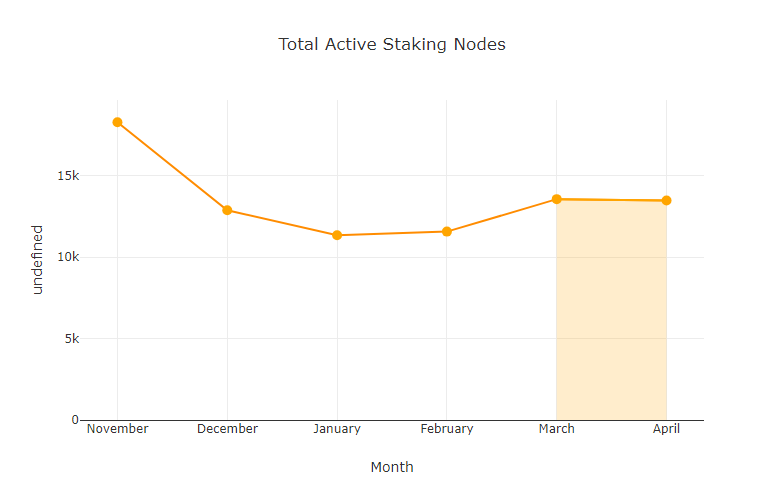This screenshot has width=784, height=500.
Task: Select the December x-axis tick label
Action: click(x=227, y=429)
